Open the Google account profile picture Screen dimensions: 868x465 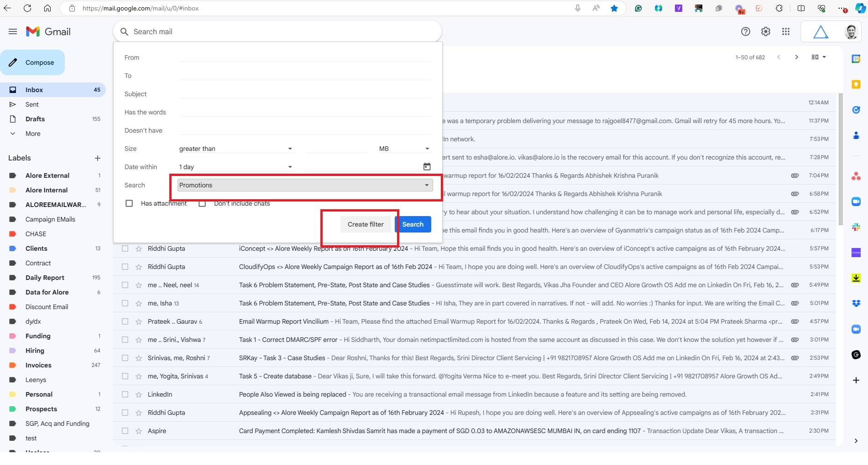851,31
